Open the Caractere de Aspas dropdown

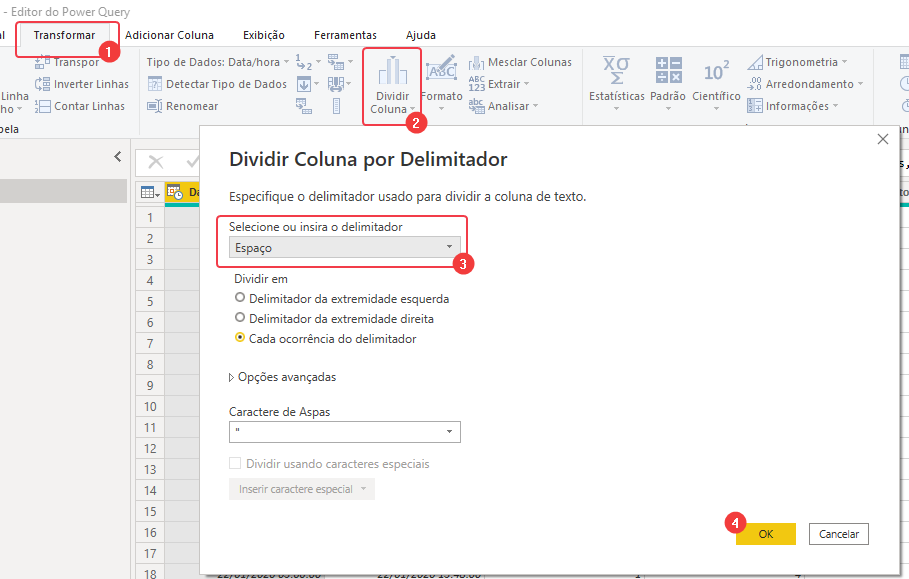click(344, 432)
